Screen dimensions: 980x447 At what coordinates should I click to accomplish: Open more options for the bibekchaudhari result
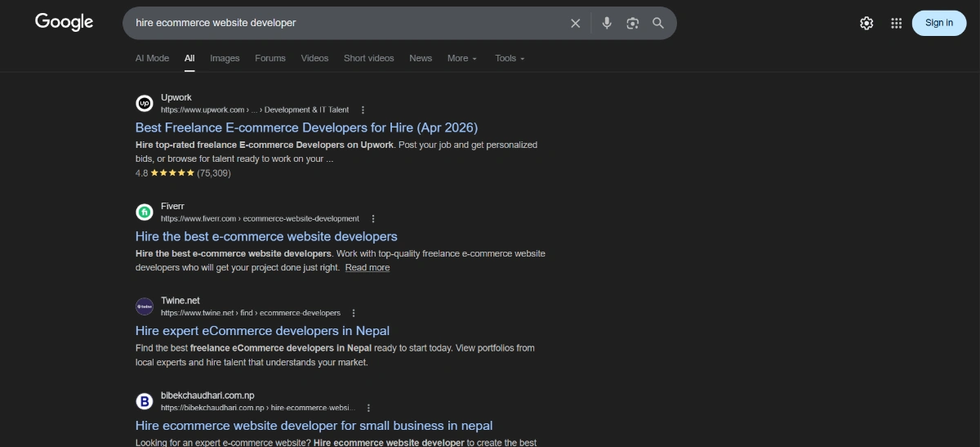tap(368, 408)
